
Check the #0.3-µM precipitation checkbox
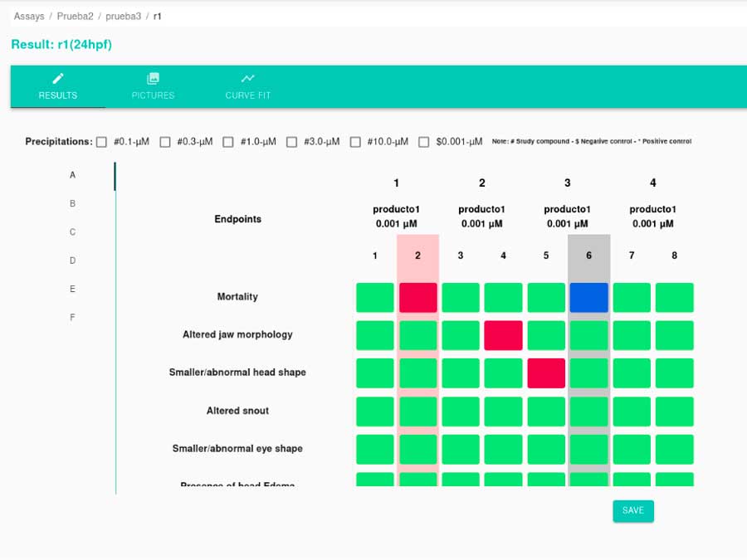[x=165, y=142]
